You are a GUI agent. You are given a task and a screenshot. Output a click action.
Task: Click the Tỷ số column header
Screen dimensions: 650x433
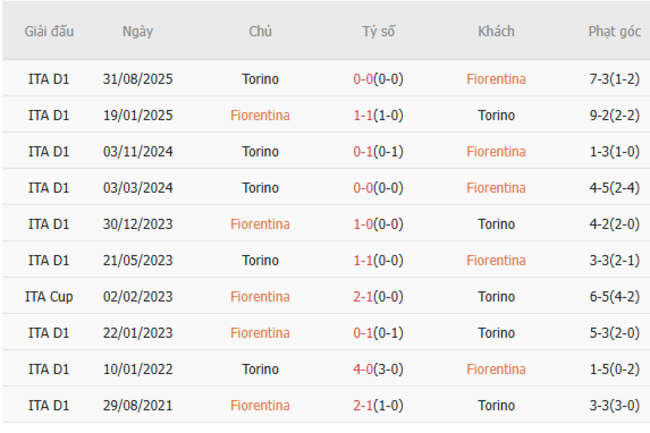click(378, 31)
